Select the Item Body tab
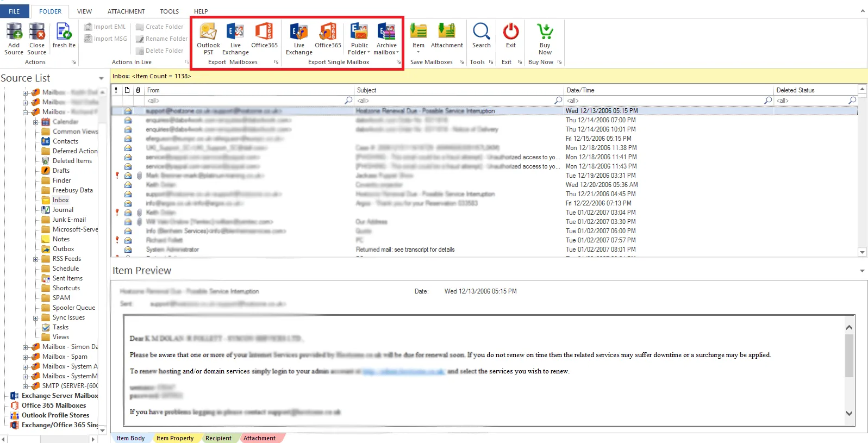 pyautogui.click(x=130, y=438)
